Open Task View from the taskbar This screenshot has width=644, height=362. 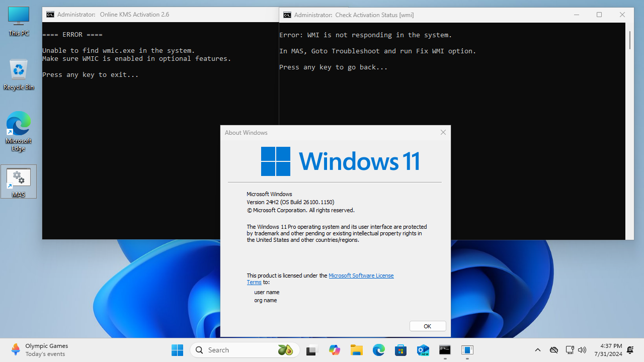[x=312, y=350]
